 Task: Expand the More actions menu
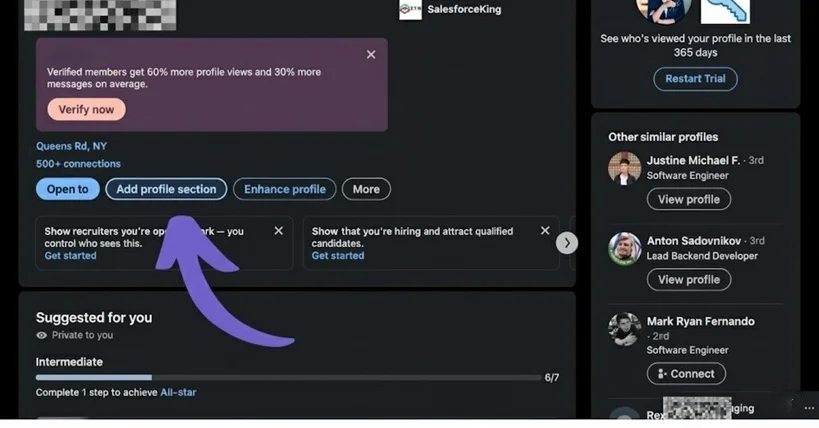pos(366,189)
